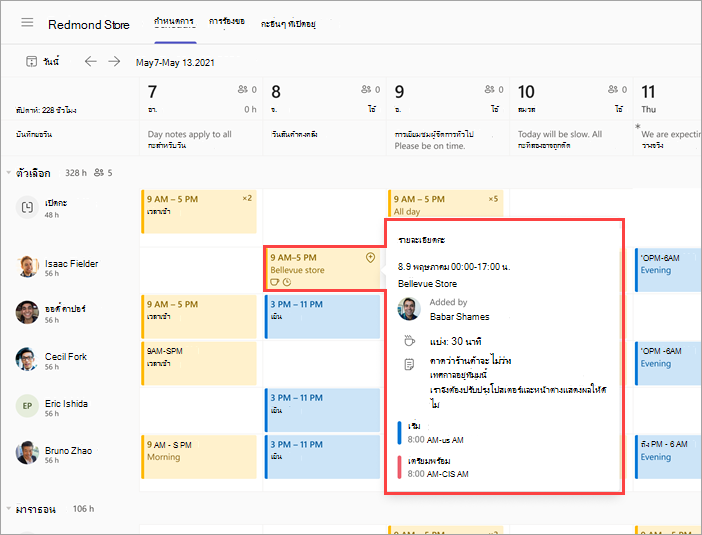The width and height of the screenshot is (702, 535).
Task: Click the notes icon in shift details
Action: click(409, 364)
